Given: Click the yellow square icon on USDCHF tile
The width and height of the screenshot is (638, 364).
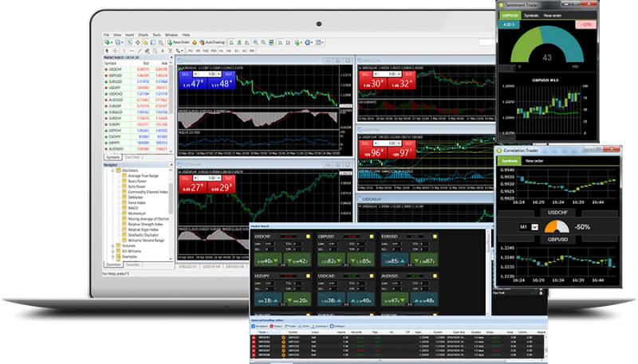Looking at the screenshot, I should pyautogui.click(x=308, y=237).
